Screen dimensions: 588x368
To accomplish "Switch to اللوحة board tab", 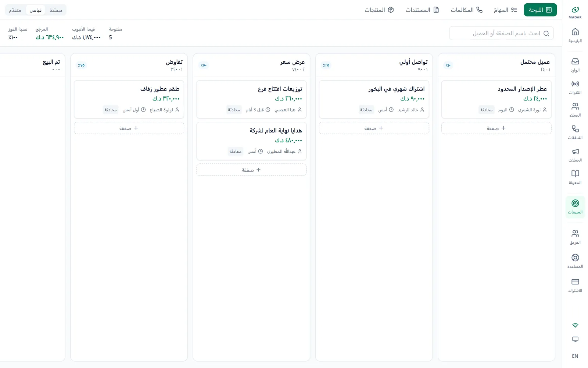I will [x=540, y=10].
